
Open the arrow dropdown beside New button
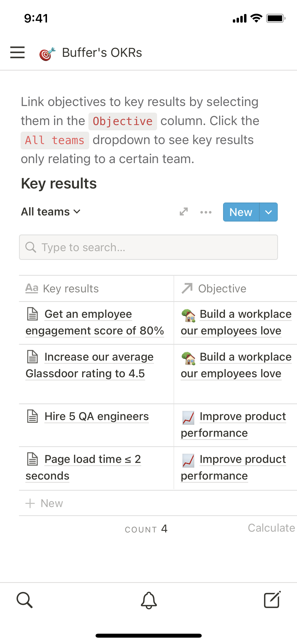(268, 212)
